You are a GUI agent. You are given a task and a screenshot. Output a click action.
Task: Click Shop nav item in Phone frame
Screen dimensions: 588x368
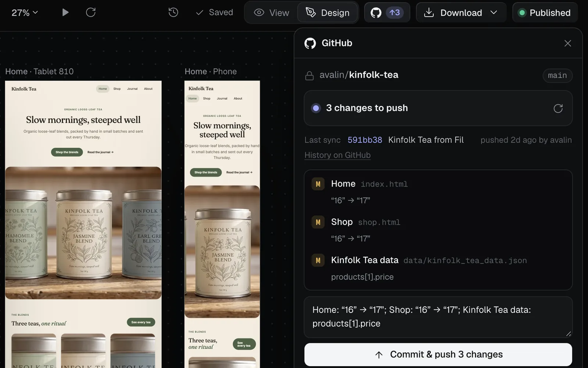point(207,99)
